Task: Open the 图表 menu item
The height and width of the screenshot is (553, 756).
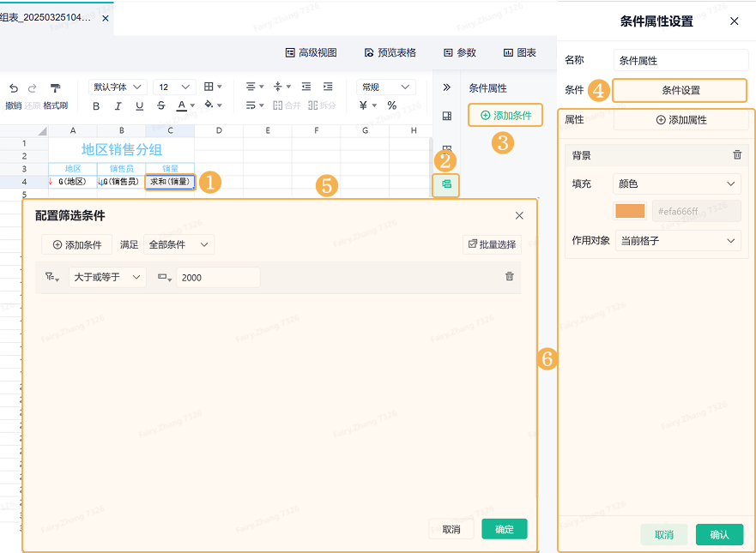Action: click(520, 53)
